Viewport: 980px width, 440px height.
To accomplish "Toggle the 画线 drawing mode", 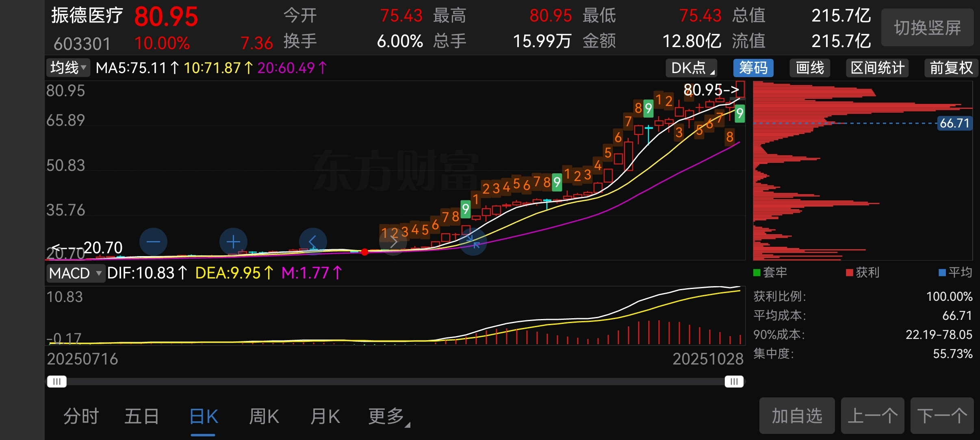I will pyautogui.click(x=809, y=68).
